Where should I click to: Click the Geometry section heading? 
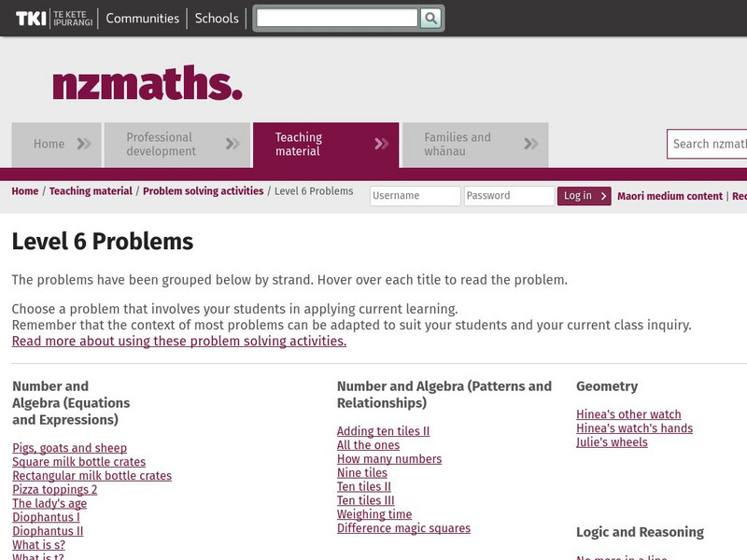pos(607,386)
